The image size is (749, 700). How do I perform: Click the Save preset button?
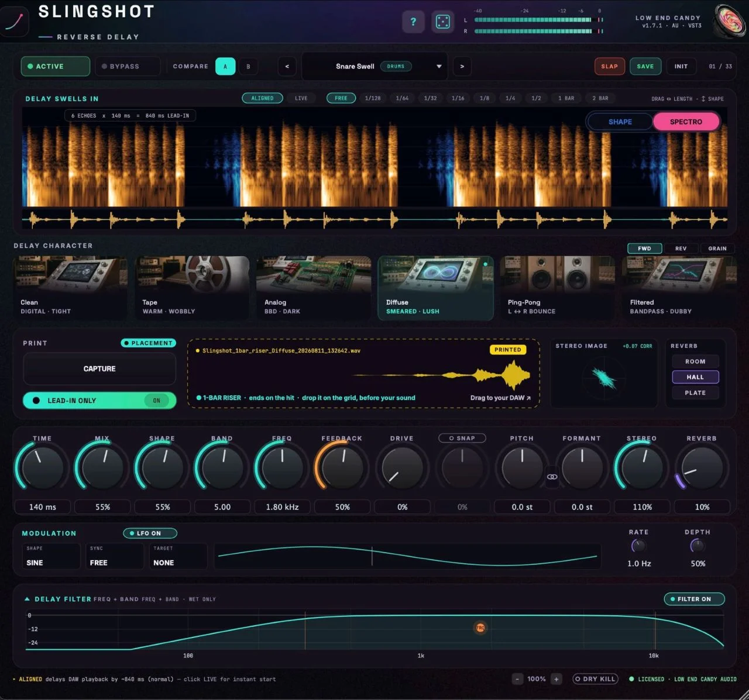point(645,66)
